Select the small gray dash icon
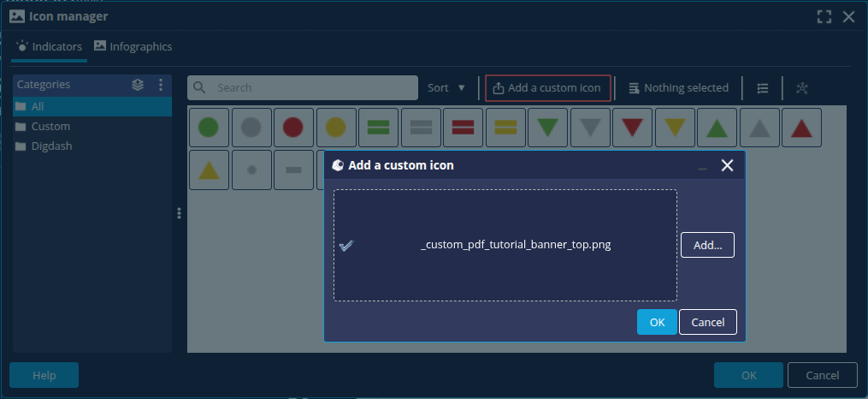This screenshot has width=868, height=399. coord(293,170)
